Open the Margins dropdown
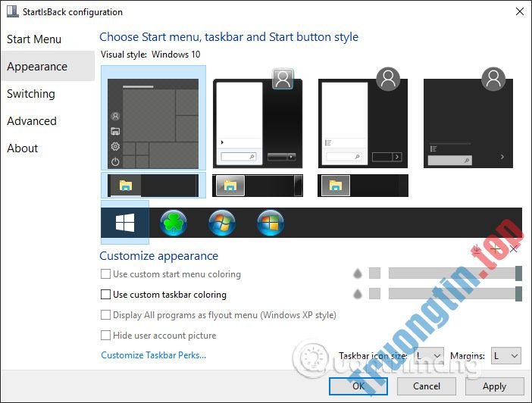The width and height of the screenshot is (532, 403). (x=506, y=355)
